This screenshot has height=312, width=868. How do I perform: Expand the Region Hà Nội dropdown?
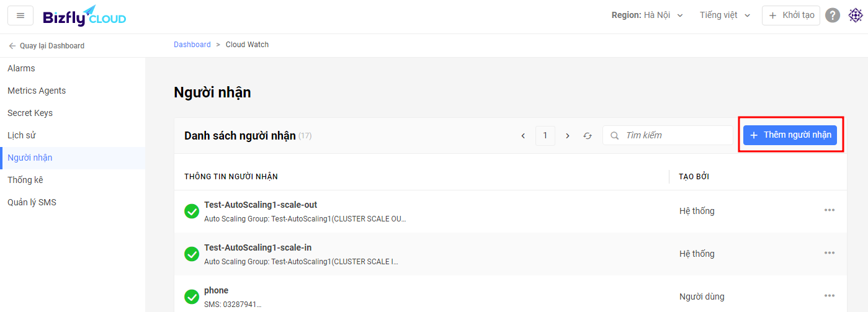pyautogui.click(x=647, y=16)
